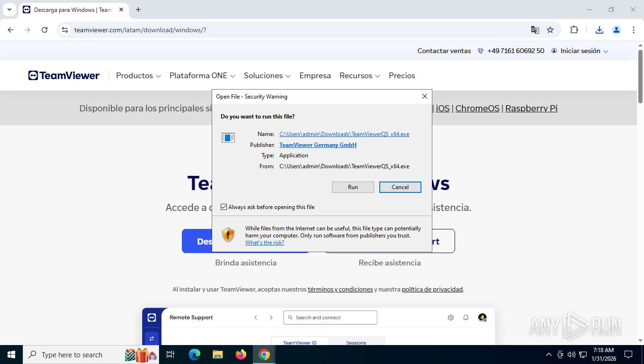Click the network icon in tray
Screen dimensions: 644x364
point(583,355)
